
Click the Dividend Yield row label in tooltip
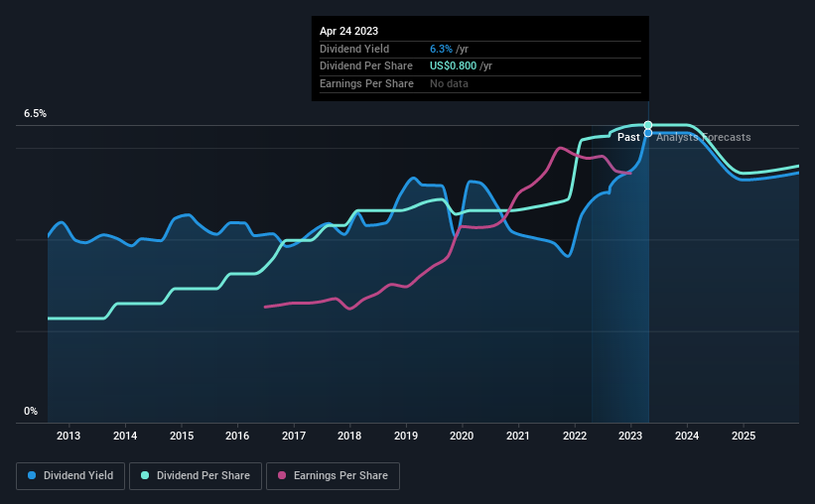click(x=354, y=49)
